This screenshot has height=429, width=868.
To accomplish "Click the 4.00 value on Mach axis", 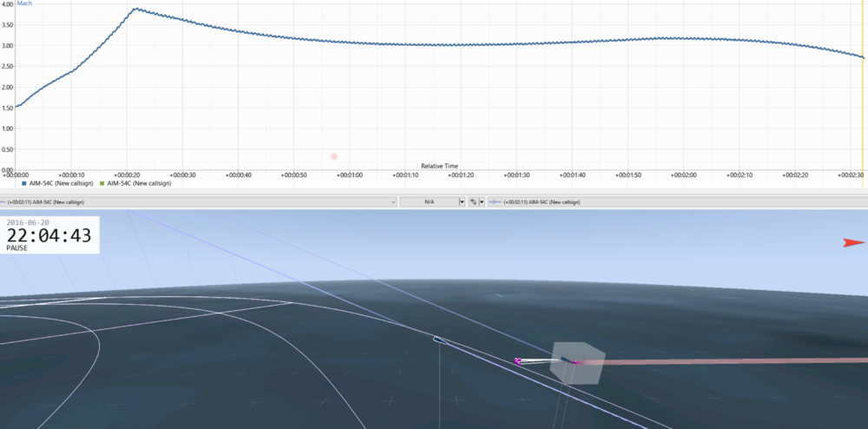I will click(7, 4).
